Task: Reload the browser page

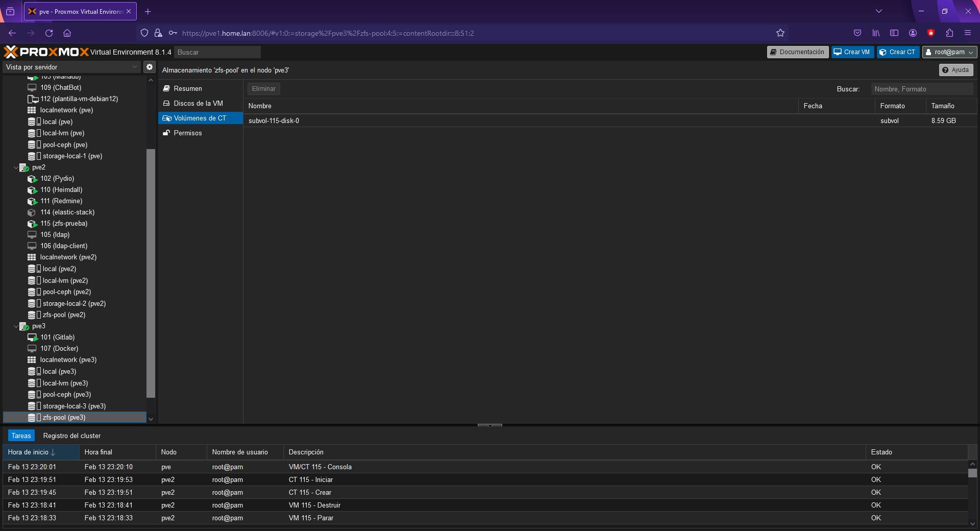Action: pyautogui.click(x=49, y=33)
